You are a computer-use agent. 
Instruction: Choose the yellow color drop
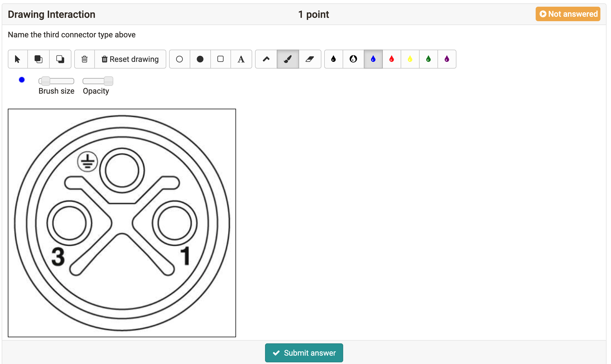pos(410,59)
